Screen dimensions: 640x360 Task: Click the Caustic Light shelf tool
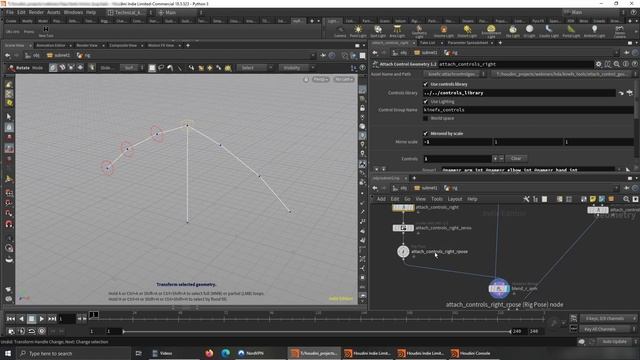click(549, 31)
